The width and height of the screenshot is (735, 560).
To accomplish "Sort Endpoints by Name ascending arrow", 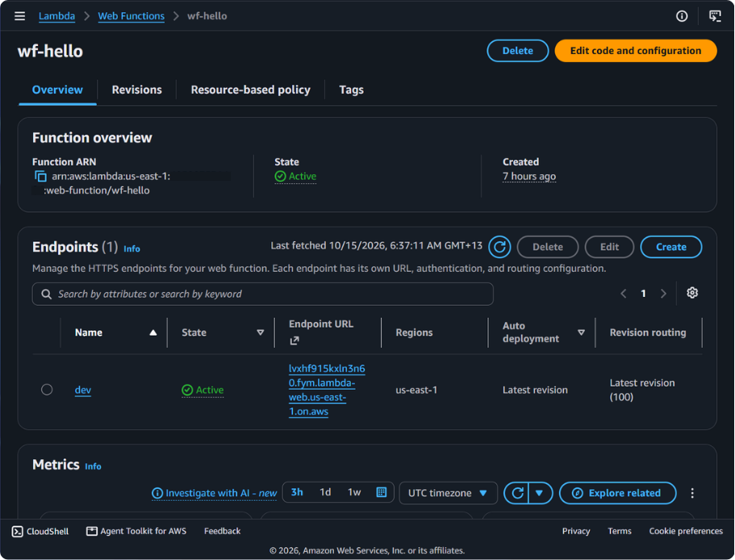I will (x=152, y=332).
